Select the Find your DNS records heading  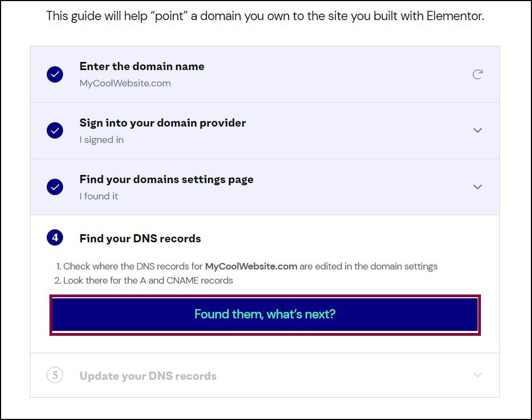point(140,239)
